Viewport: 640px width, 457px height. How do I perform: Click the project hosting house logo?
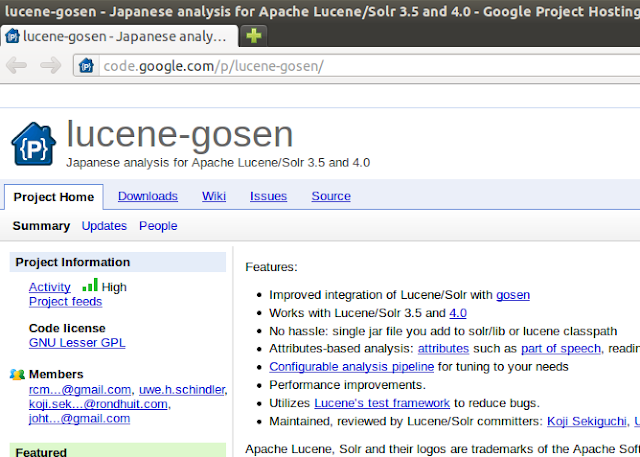pos(33,144)
